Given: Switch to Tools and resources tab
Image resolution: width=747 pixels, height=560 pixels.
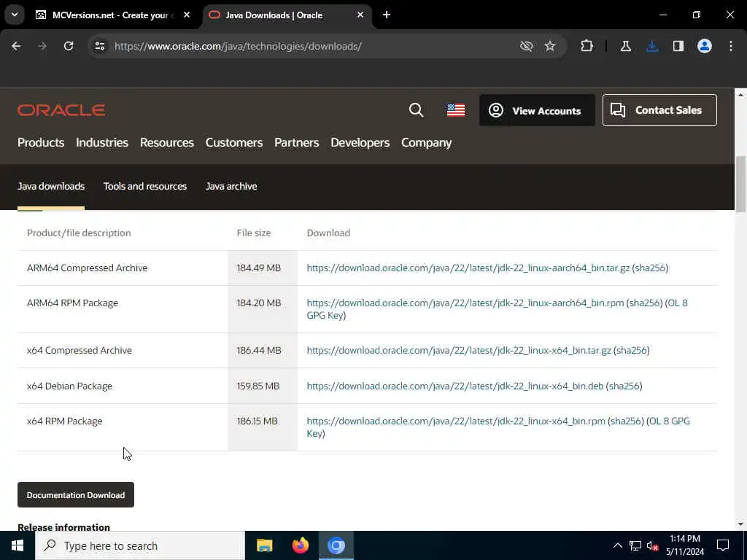Looking at the screenshot, I should [145, 186].
